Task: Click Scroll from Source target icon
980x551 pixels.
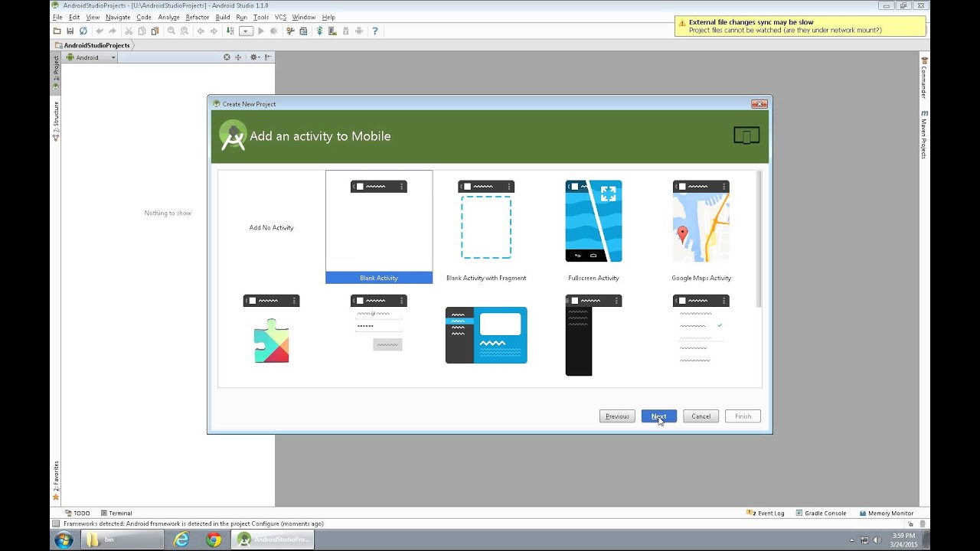Action: (227, 57)
